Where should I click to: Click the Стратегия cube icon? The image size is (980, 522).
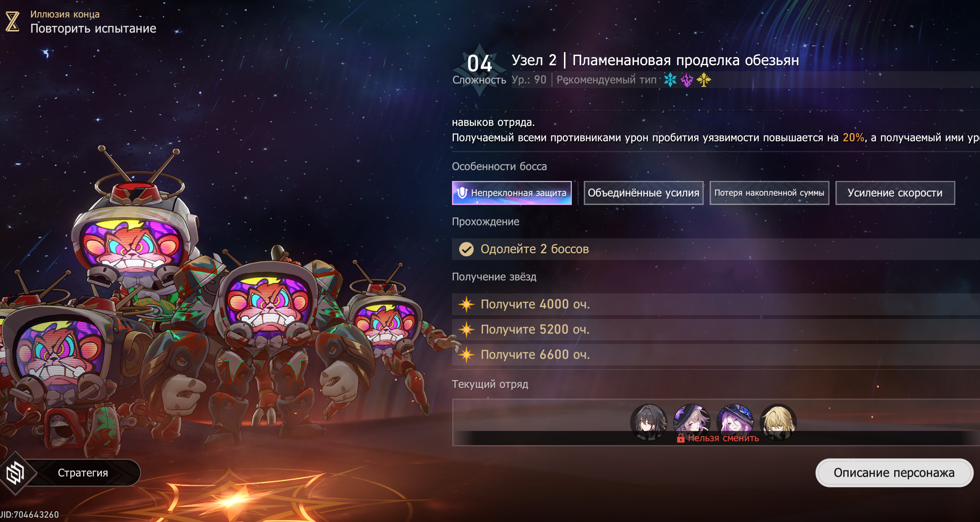(16, 473)
